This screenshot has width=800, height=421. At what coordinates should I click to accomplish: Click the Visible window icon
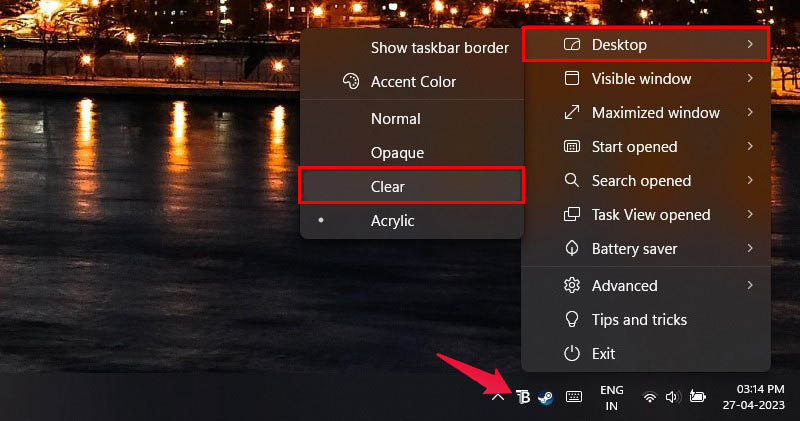point(572,78)
